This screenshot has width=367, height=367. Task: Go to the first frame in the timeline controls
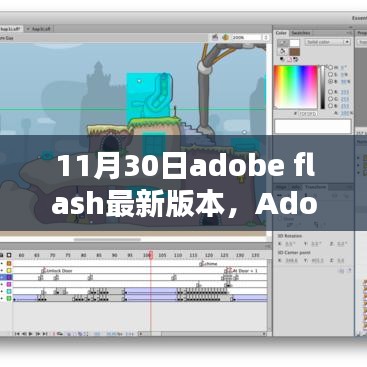pos(17,334)
